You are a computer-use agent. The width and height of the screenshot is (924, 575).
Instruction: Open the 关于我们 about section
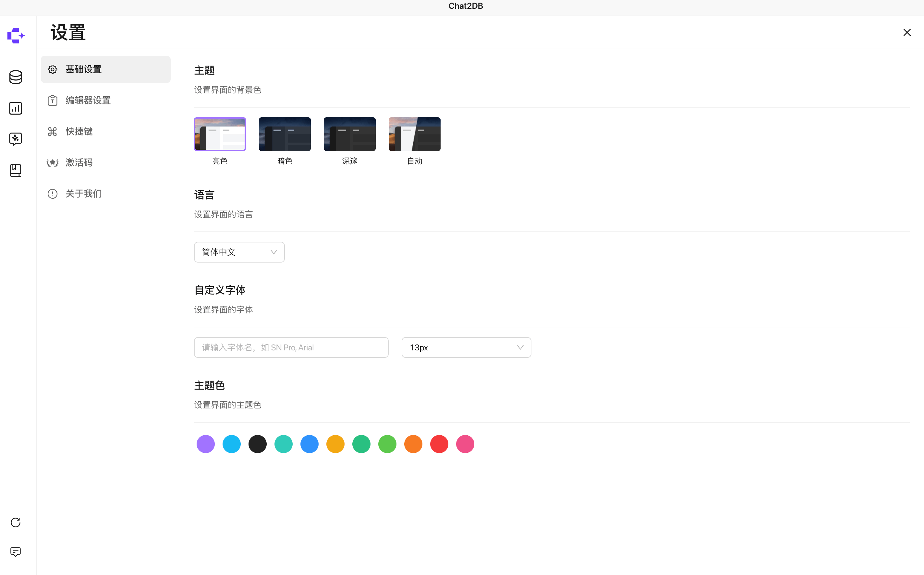click(x=83, y=194)
